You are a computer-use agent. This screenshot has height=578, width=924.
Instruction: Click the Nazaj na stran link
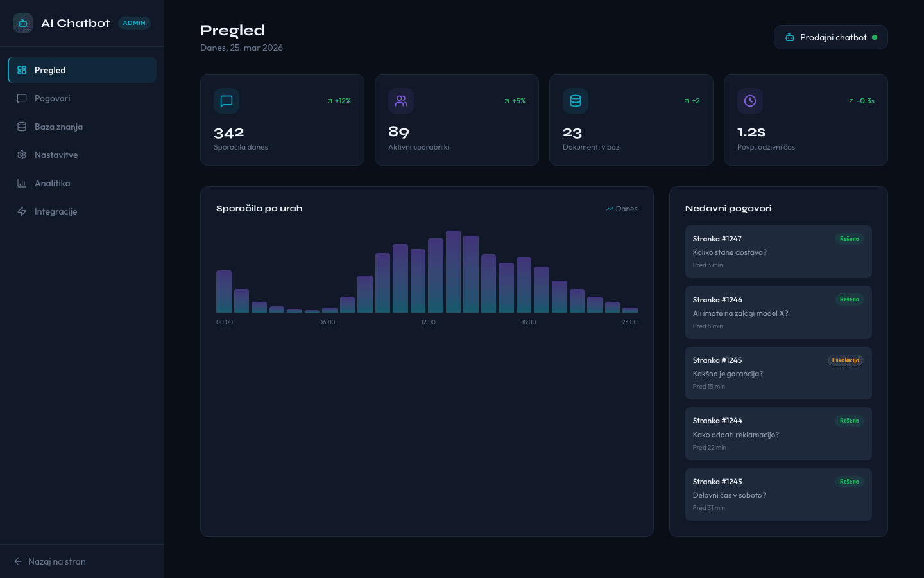pos(49,561)
